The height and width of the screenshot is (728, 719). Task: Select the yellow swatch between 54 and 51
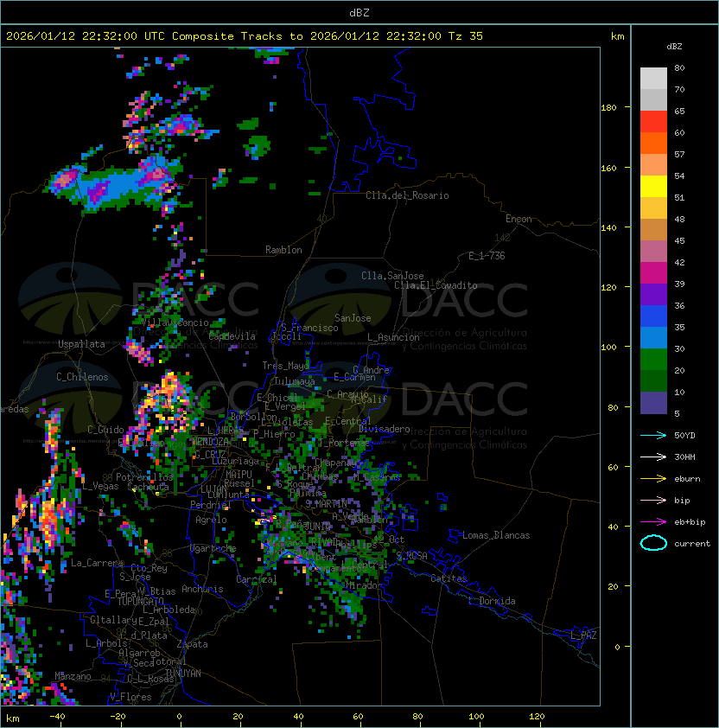[653, 187]
